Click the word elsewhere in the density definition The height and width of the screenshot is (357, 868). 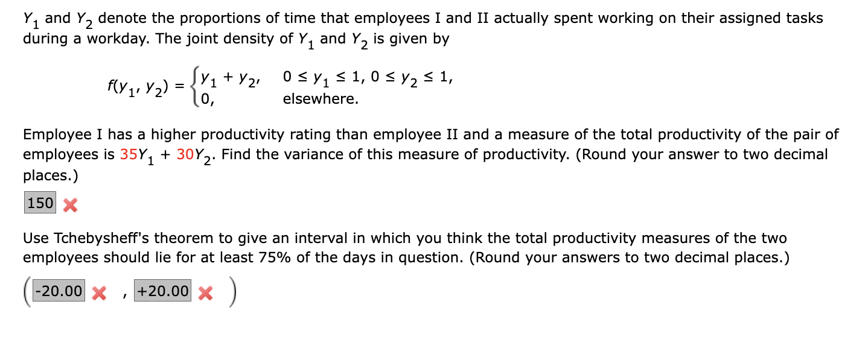click(x=319, y=99)
